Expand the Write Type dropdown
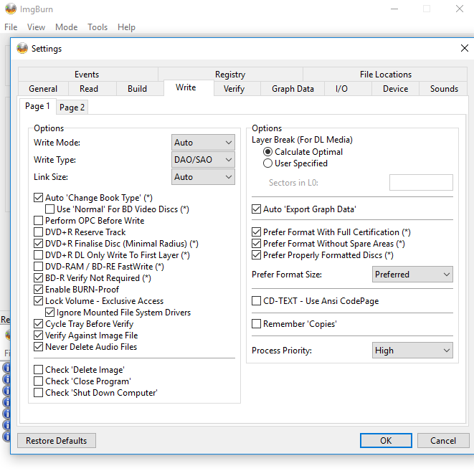This screenshot has height=476, width=474. (x=203, y=160)
